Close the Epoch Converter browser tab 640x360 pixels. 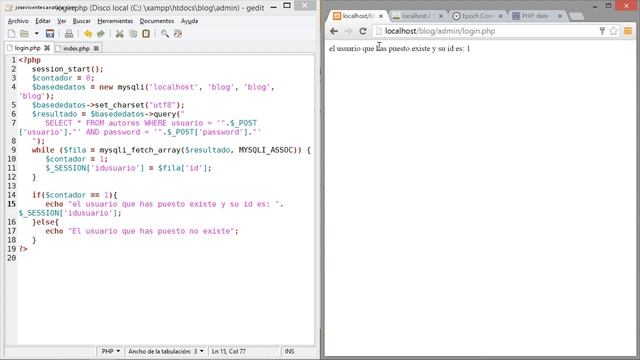[500, 16]
